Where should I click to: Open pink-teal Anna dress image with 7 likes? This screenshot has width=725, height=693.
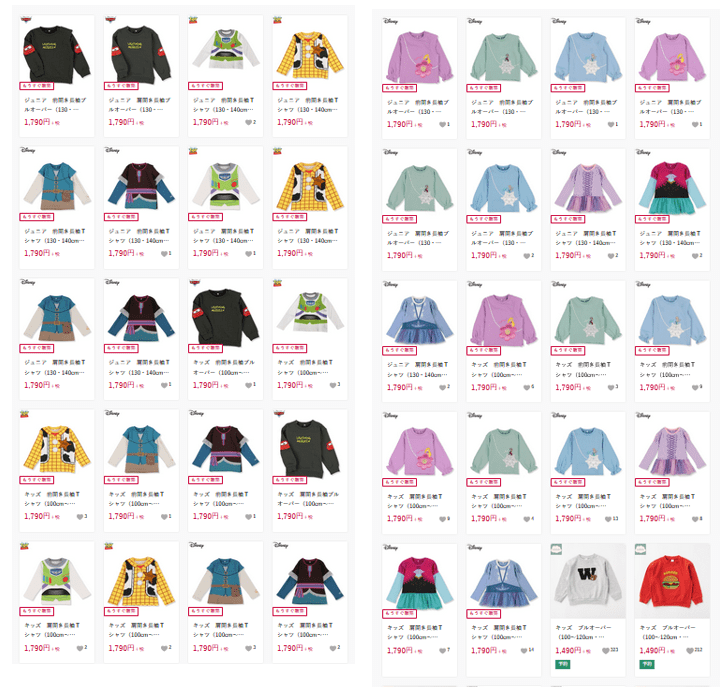point(420,582)
